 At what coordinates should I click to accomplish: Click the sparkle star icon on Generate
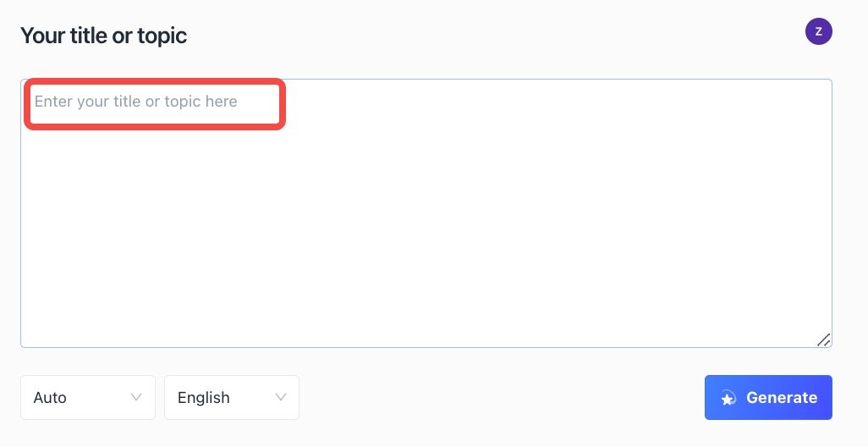pyautogui.click(x=728, y=398)
